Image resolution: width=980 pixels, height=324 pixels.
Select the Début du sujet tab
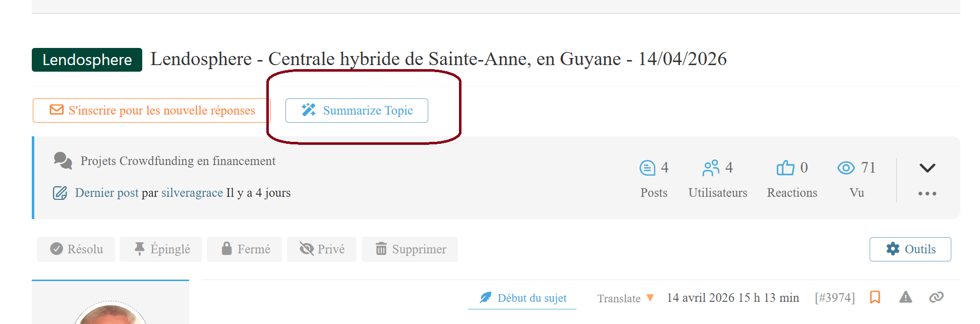pos(523,298)
